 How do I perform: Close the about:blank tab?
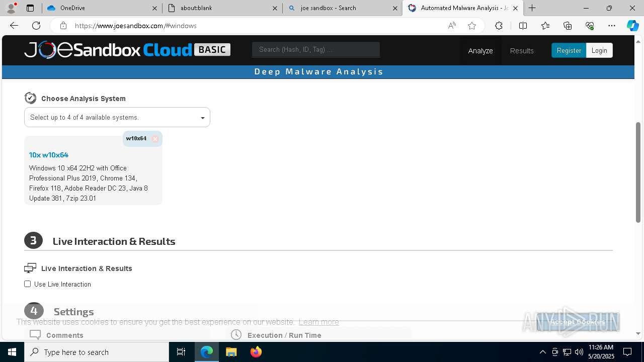coord(275,8)
